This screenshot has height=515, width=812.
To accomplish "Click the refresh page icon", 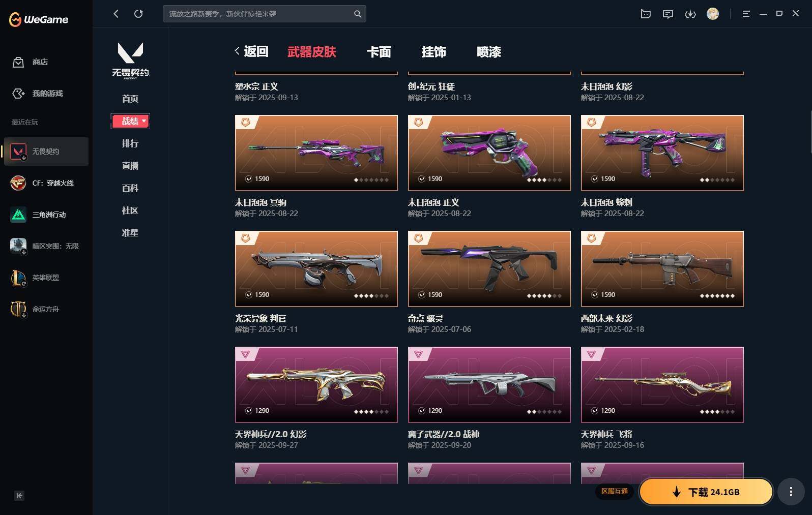I will (x=138, y=14).
